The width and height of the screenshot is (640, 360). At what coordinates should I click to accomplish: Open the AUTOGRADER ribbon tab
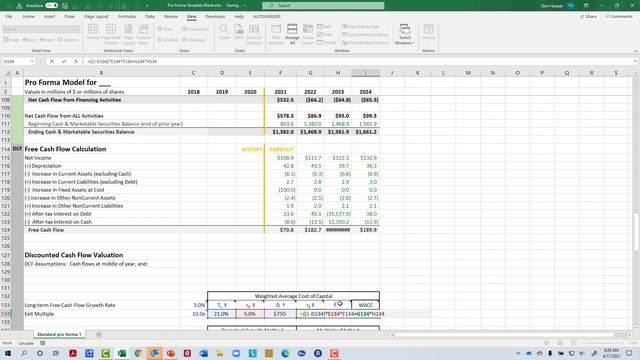[267, 16]
